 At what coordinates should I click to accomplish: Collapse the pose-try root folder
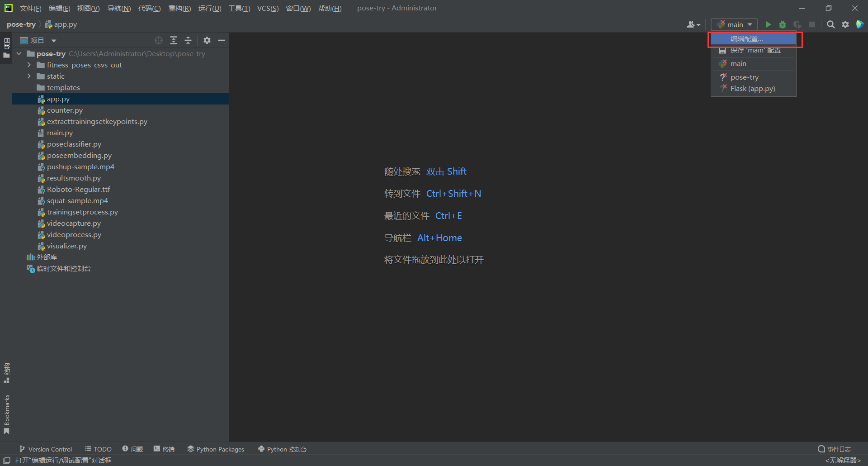(19, 54)
